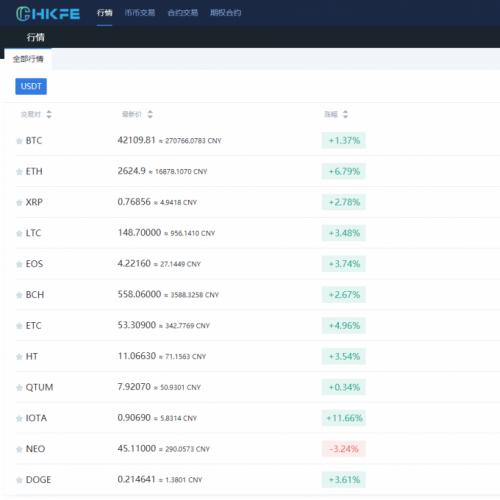Screen dimensions: 500x500
Task: Open the IOTA trading pair
Action: [36, 418]
